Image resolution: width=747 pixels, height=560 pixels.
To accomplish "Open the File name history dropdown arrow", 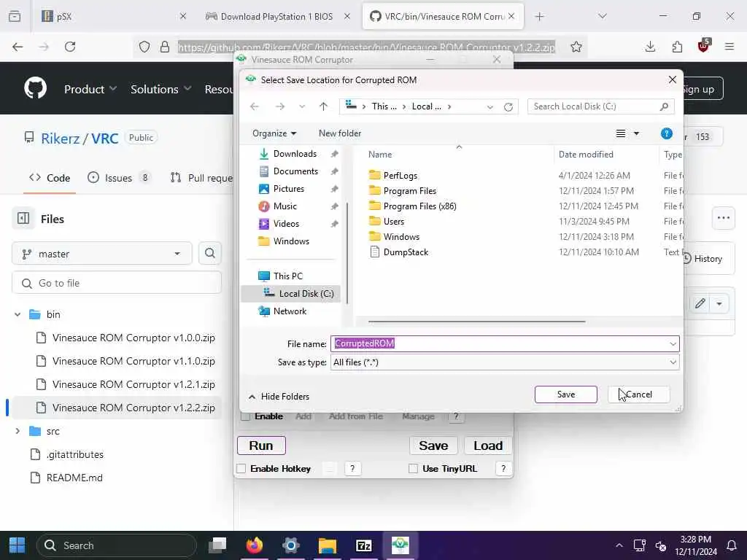I will (673, 344).
